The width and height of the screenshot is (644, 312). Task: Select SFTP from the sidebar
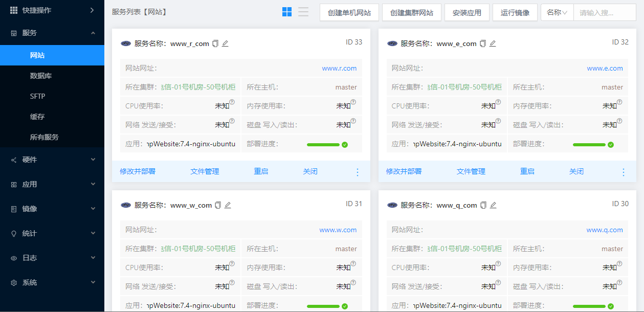pos(37,96)
